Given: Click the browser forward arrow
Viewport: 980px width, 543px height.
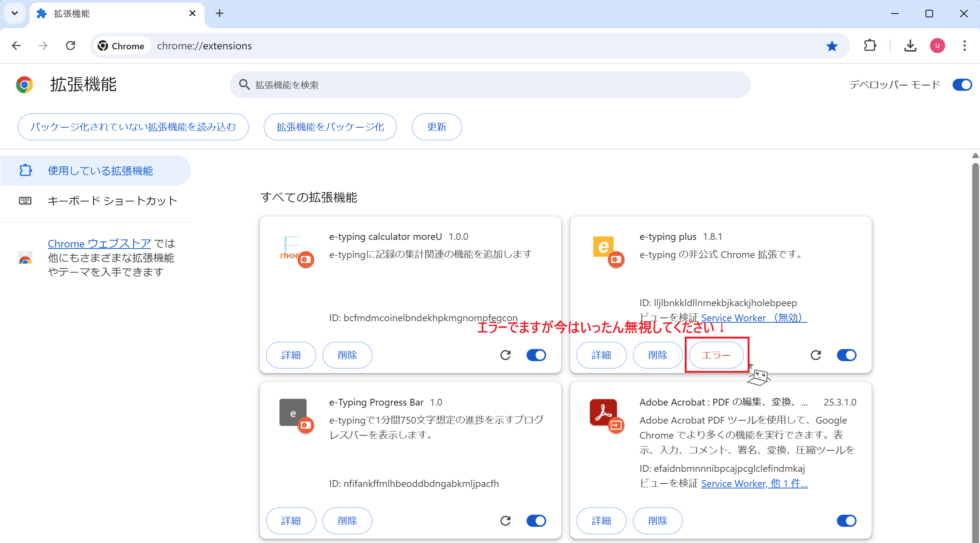Looking at the screenshot, I should [x=43, y=46].
